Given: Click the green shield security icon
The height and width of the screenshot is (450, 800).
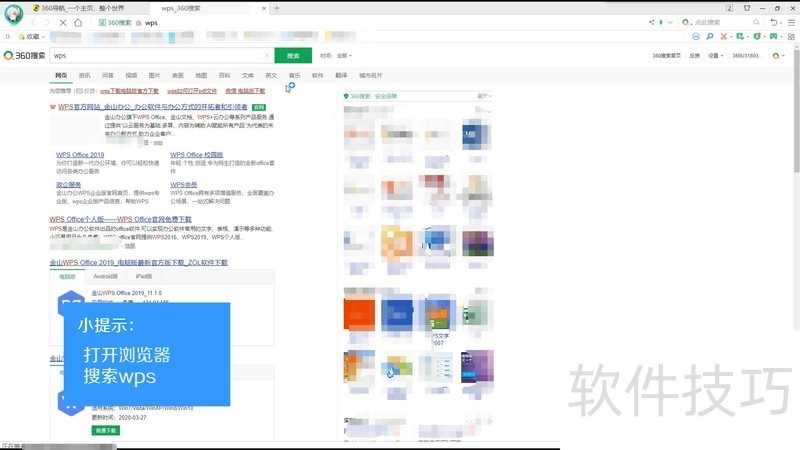Looking at the screenshot, I should (757, 37).
